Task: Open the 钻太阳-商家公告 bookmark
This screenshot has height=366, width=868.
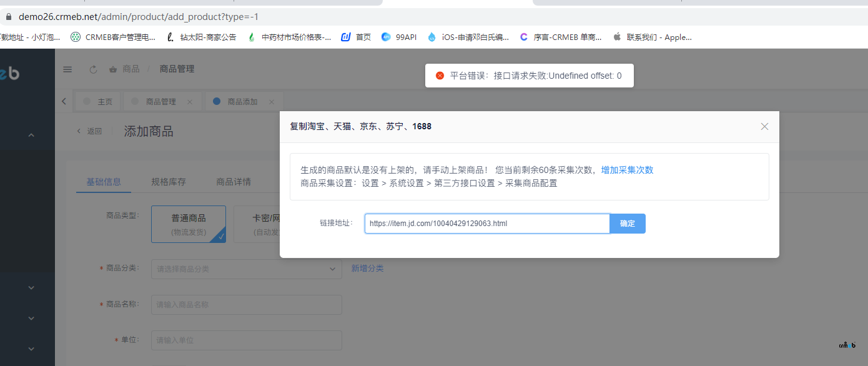Action: click(202, 37)
